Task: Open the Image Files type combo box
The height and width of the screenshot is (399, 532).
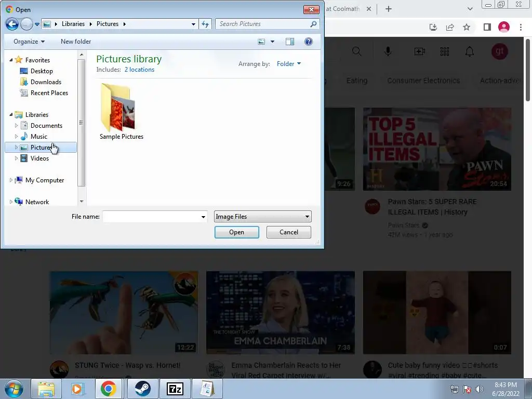Action: pyautogui.click(x=262, y=217)
